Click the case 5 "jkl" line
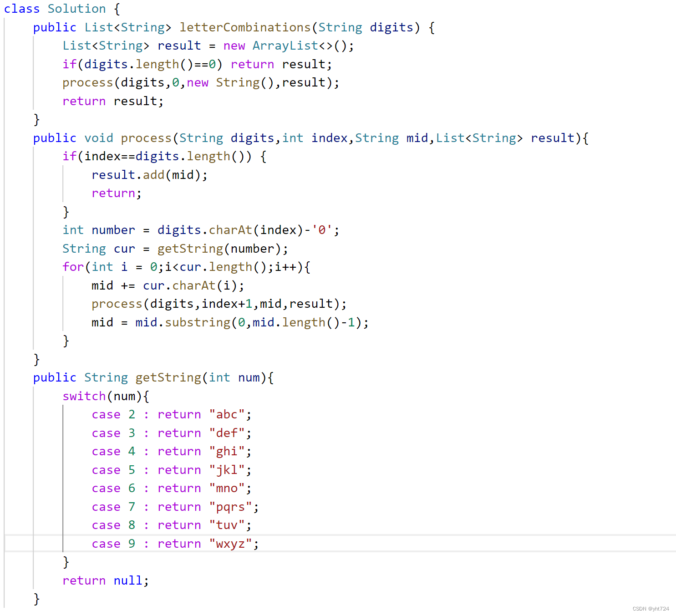The width and height of the screenshot is (676, 616). pos(172,470)
